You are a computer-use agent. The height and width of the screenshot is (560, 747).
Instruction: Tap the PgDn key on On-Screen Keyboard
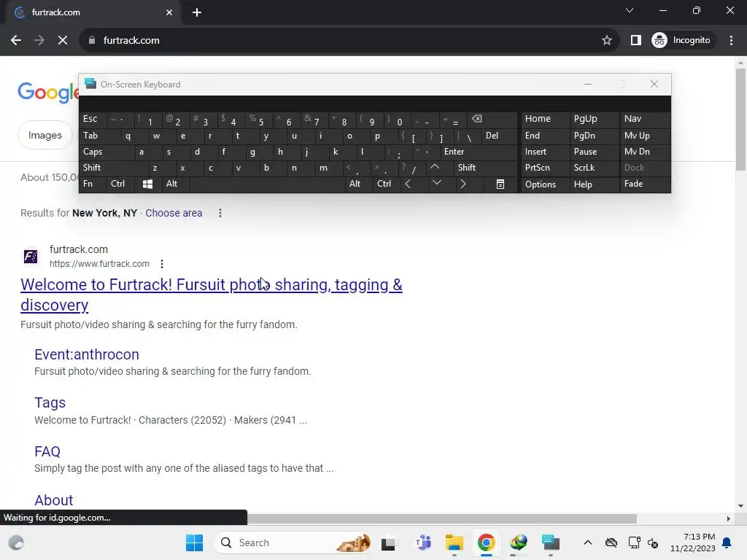click(594, 136)
